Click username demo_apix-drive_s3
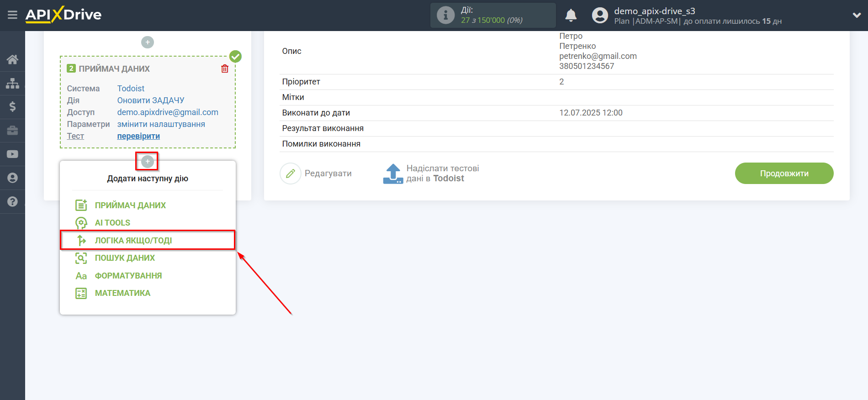 tap(654, 11)
